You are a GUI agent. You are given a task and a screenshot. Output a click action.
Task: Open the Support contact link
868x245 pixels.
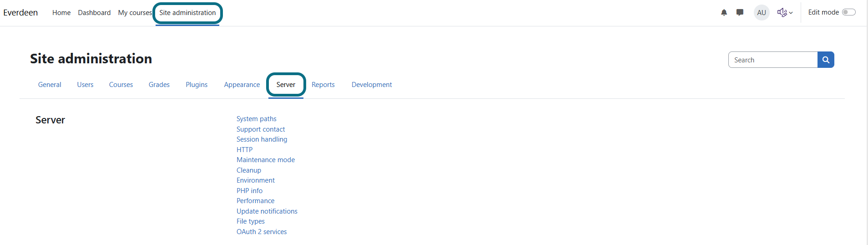[x=261, y=129]
